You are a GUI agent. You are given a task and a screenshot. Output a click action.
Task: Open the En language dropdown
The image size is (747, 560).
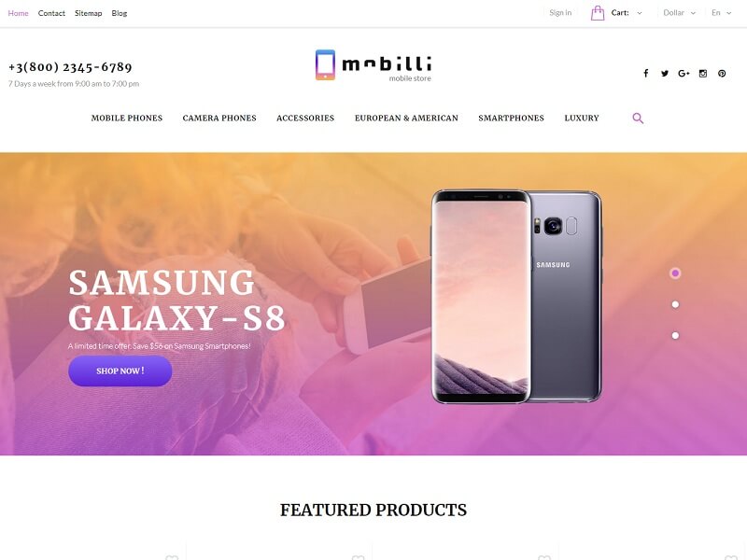721,13
